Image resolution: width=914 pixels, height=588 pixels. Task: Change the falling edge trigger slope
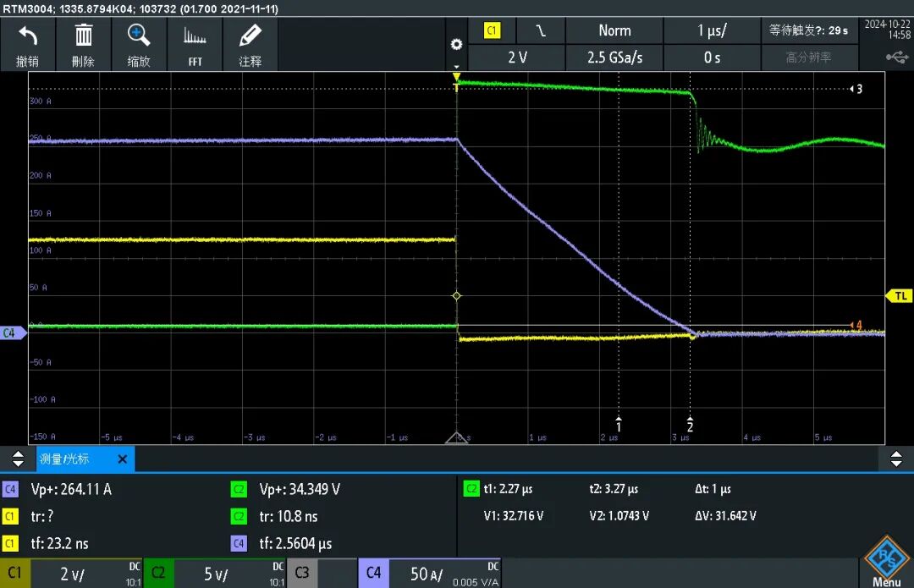[x=541, y=30]
